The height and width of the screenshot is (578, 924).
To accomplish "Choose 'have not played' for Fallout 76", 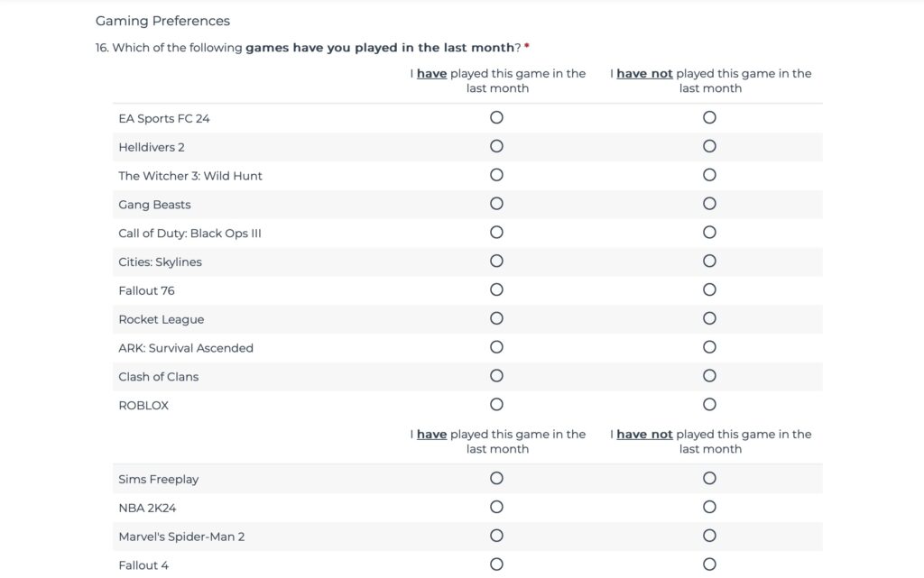I will (709, 289).
